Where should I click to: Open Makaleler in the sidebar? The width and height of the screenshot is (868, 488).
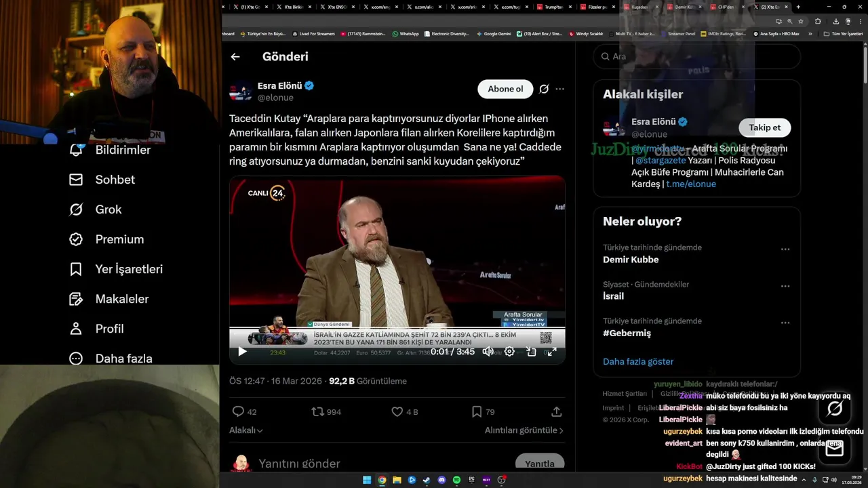(108, 299)
